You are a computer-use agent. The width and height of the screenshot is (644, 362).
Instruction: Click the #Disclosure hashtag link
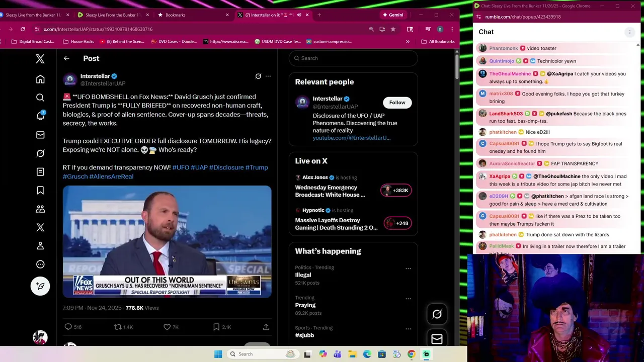226,167
